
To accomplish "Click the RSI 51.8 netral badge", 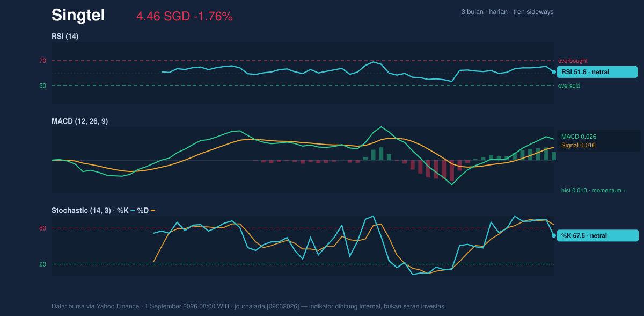I will 597,72.
